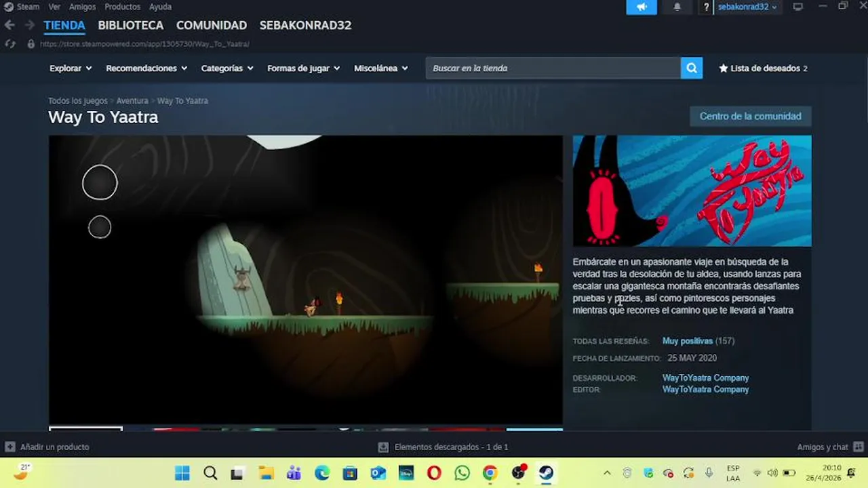Open Outlook from taskbar
The image size is (868, 488).
pos(378,473)
